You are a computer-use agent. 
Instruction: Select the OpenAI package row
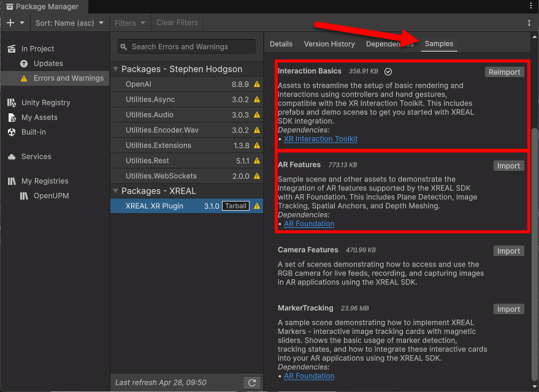tap(186, 84)
